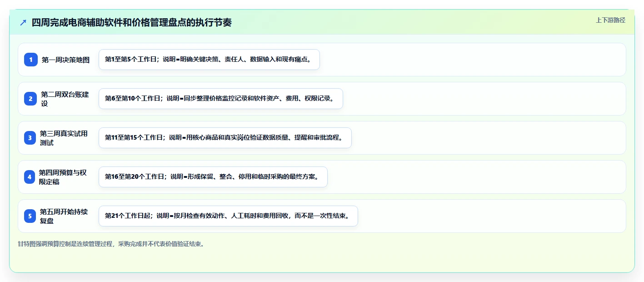Viewport: 644px width, 282px height.
Task: Click the step 1 number badge
Action: coord(31,60)
